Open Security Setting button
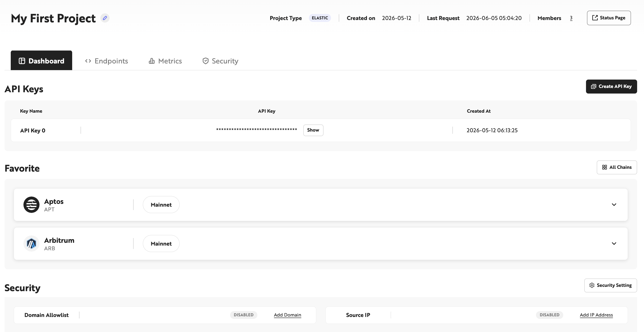This screenshot has width=644, height=332. (x=610, y=285)
